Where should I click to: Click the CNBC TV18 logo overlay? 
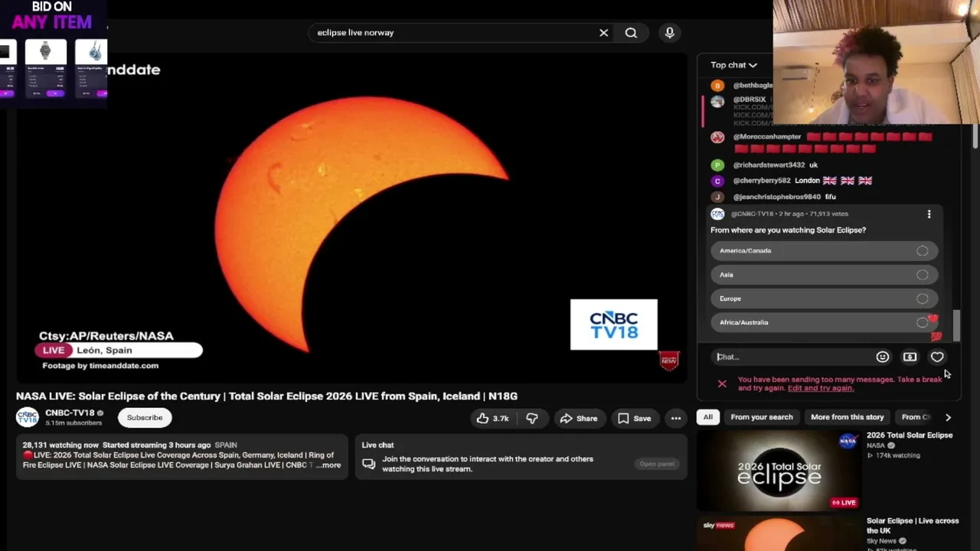(x=613, y=324)
